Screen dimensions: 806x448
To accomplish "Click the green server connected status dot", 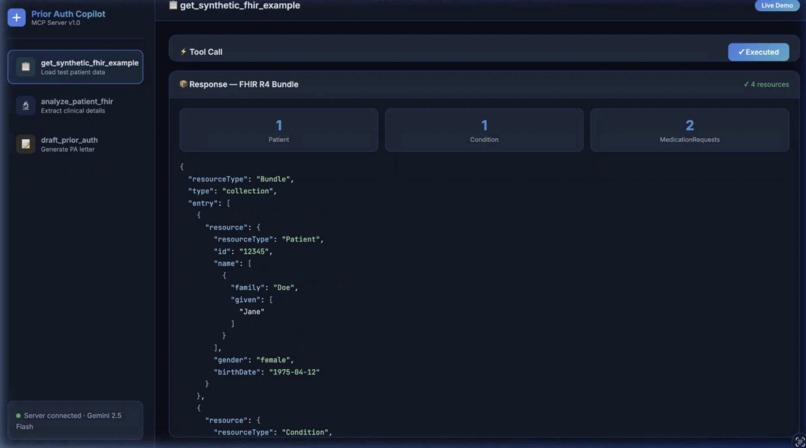I will tap(19, 416).
